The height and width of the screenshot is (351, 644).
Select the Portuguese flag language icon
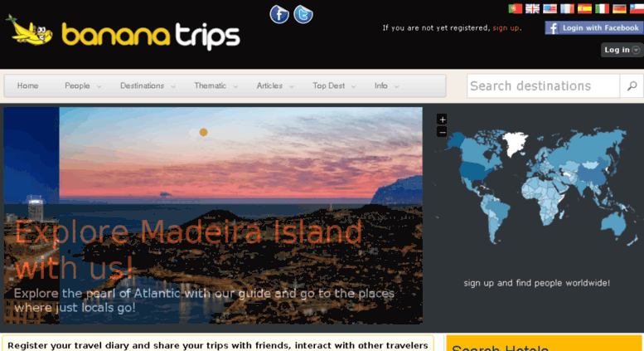click(515, 8)
